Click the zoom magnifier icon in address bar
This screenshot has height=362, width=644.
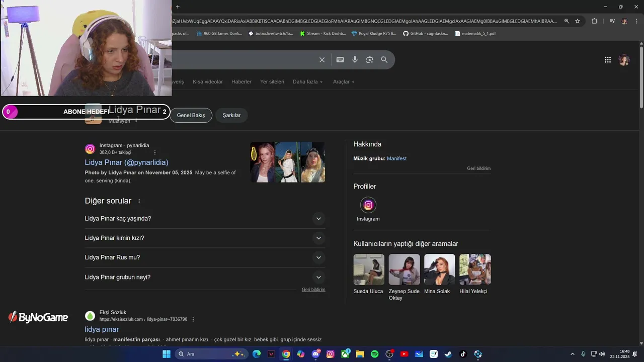point(567,21)
